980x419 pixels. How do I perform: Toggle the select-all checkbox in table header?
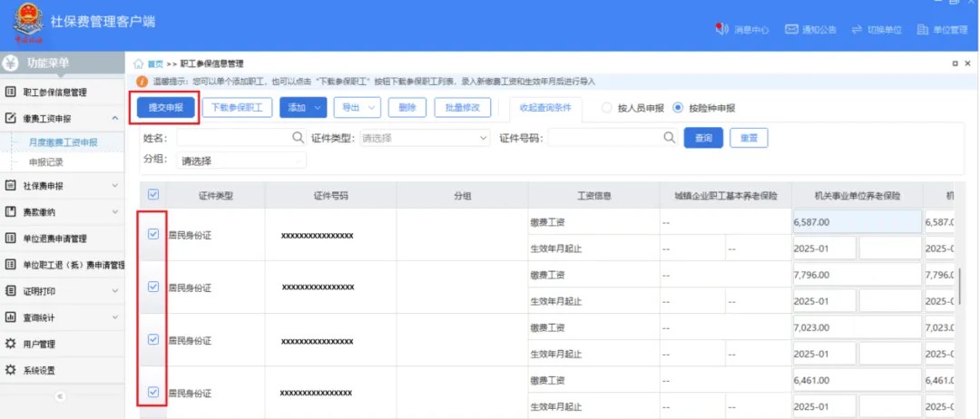[152, 194]
